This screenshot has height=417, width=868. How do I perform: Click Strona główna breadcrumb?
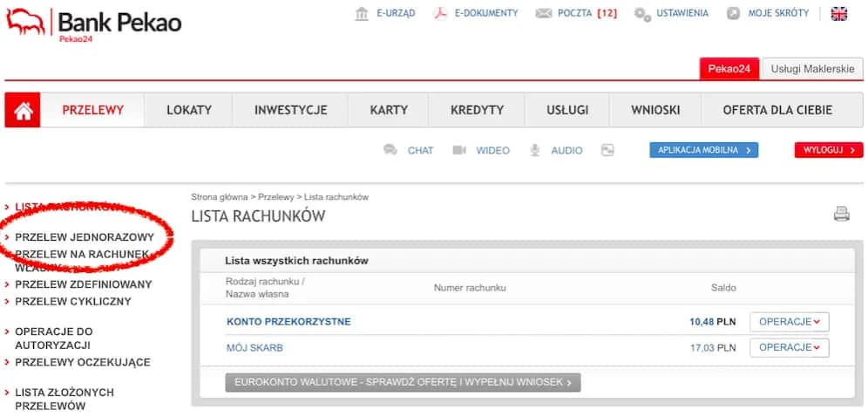[x=220, y=197]
